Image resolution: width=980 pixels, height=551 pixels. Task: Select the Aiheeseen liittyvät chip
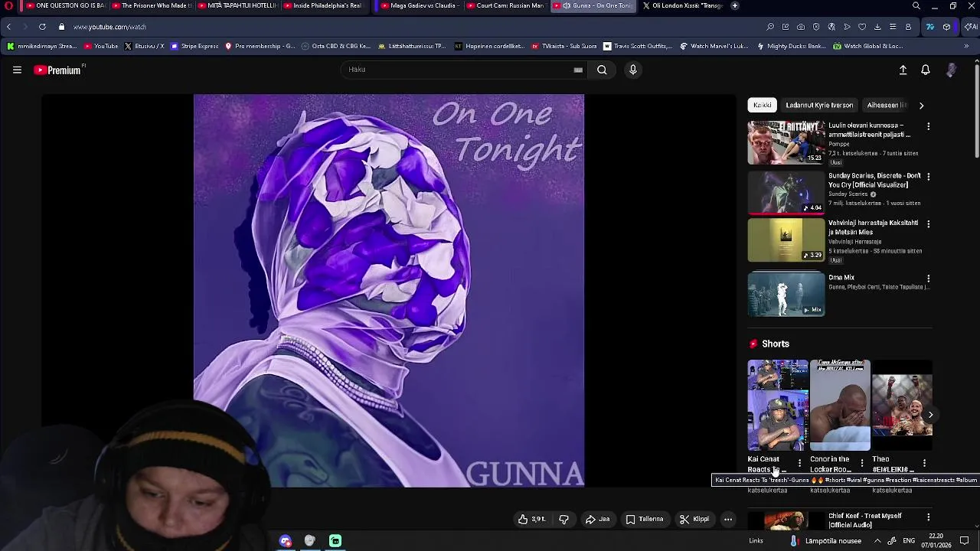(x=887, y=105)
